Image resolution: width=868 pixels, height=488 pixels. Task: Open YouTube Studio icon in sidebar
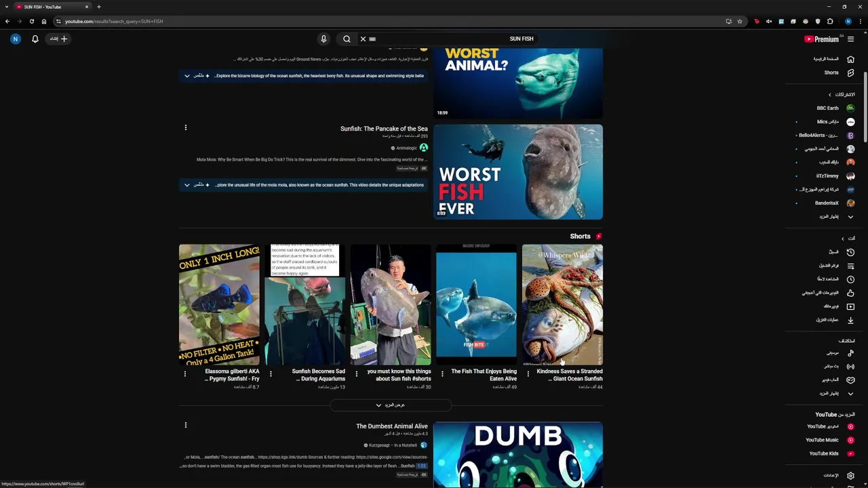tap(850, 427)
